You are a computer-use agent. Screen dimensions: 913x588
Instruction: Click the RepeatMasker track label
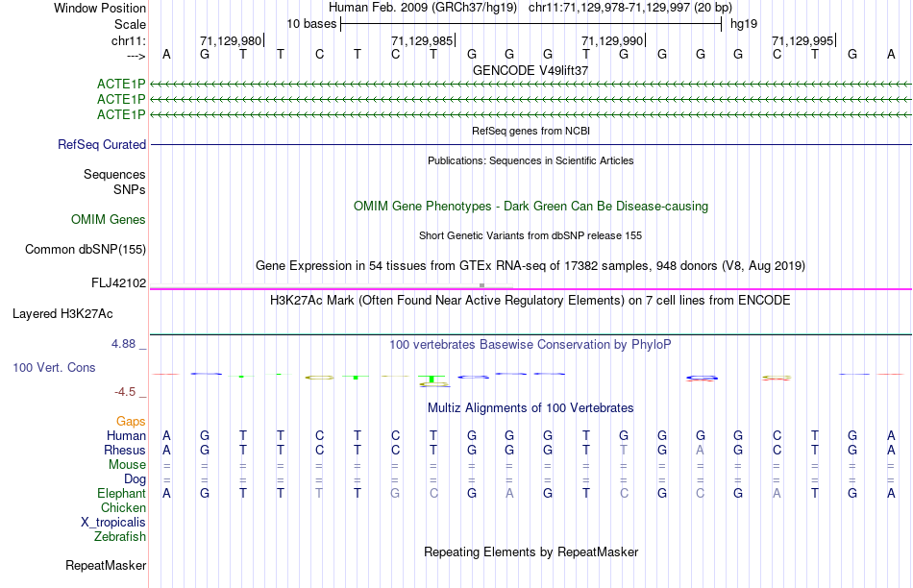coord(106,565)
